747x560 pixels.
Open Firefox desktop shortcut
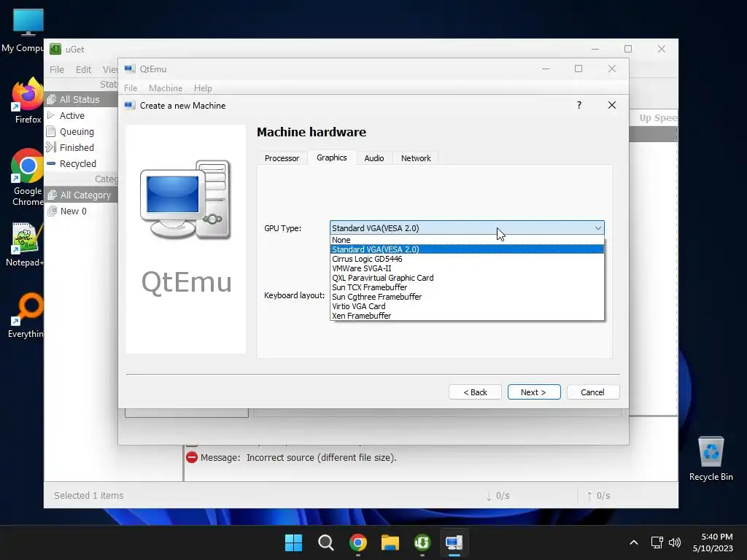[27, 101]
